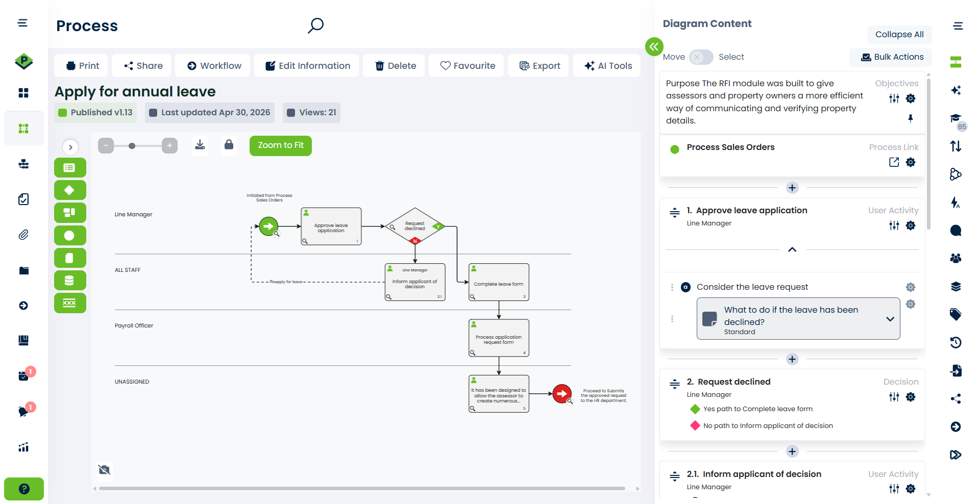Click the Zoom to Fit button

pos(281,145)
